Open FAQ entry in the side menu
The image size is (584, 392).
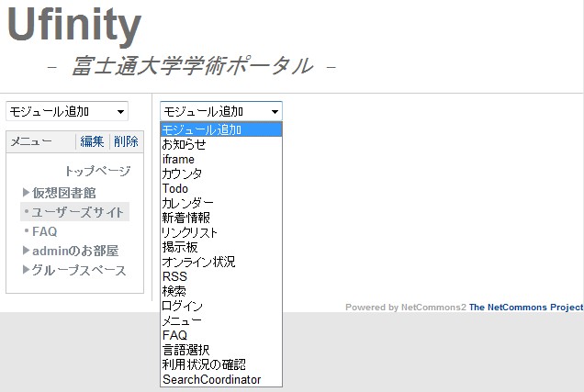click(45, 231)
